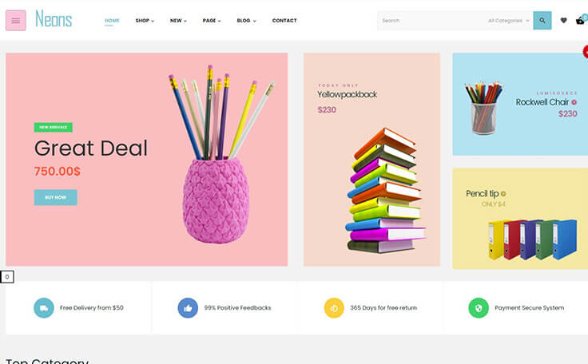This screenshot has width=588, height=364.
Task: Click the search magnifier button
Action: [542, 20]
